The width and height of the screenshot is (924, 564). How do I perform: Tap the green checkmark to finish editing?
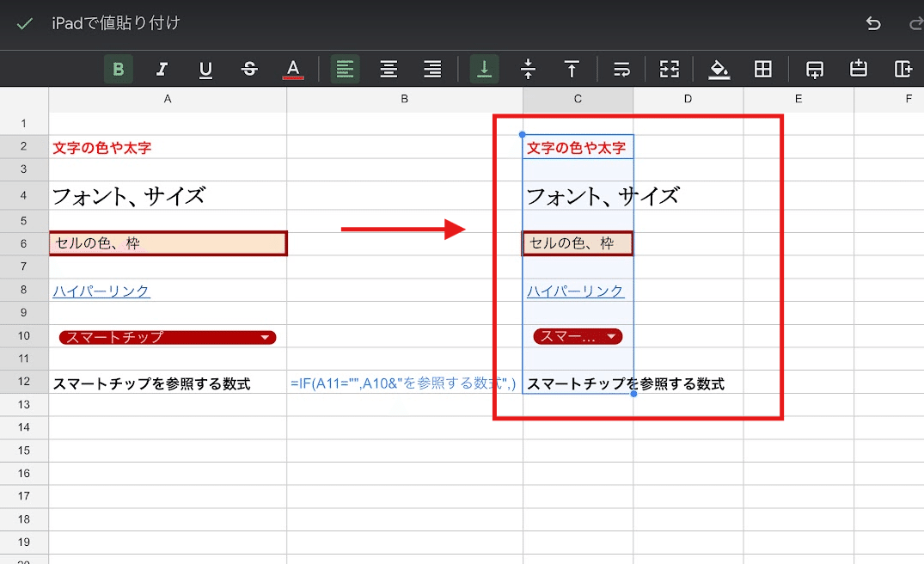tap(25, 24)
